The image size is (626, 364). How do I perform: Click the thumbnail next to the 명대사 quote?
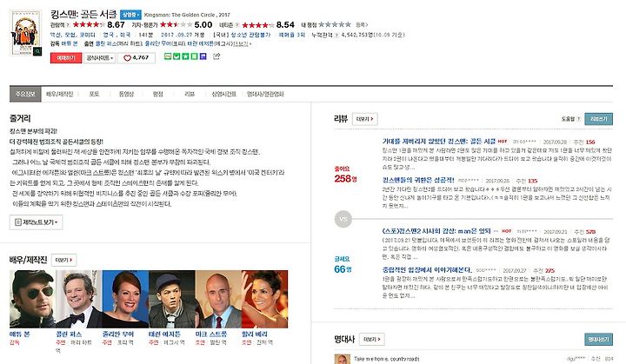343,359
